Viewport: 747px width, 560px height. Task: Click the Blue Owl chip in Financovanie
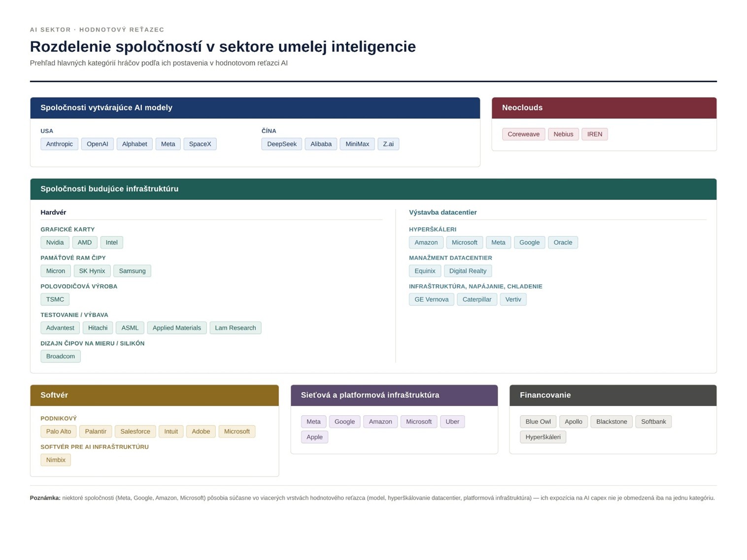(x=538, y=422)
